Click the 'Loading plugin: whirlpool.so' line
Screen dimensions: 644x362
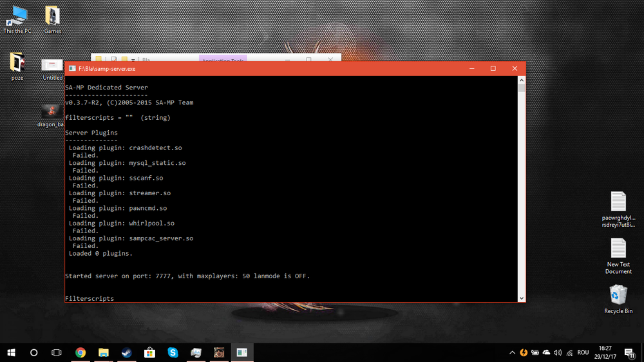[122, 224]
